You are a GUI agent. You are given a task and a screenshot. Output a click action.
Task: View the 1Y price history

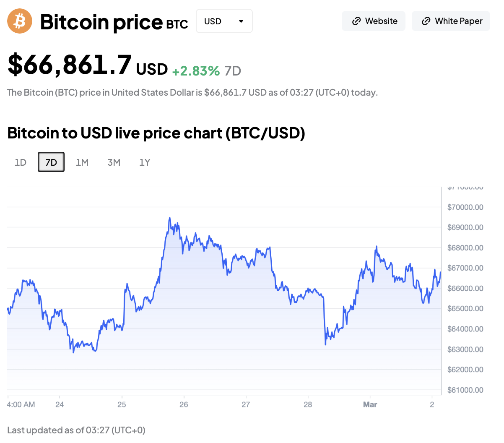(145, 162)
